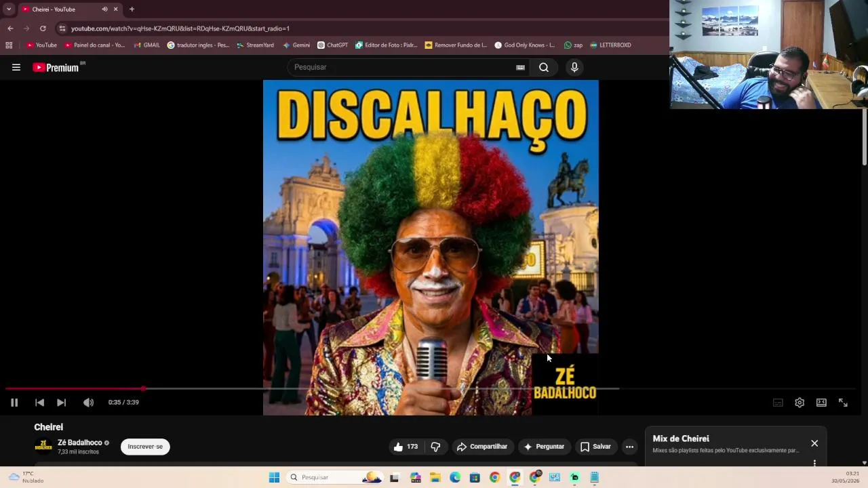Click the search magnifier button
Image resolution: width=868 pixels, height=488 pixels.
(x=544, y=67)
